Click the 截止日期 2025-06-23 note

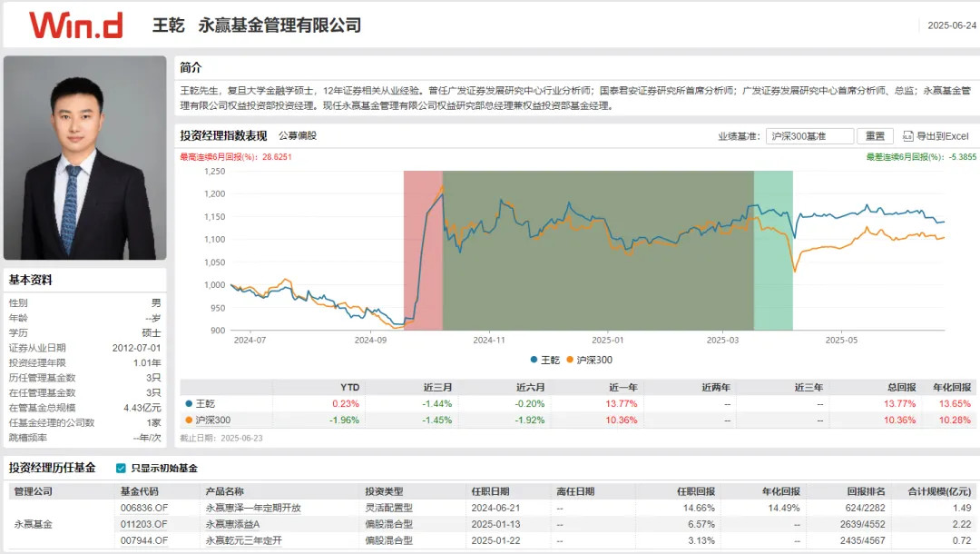(x=221, y=439)
